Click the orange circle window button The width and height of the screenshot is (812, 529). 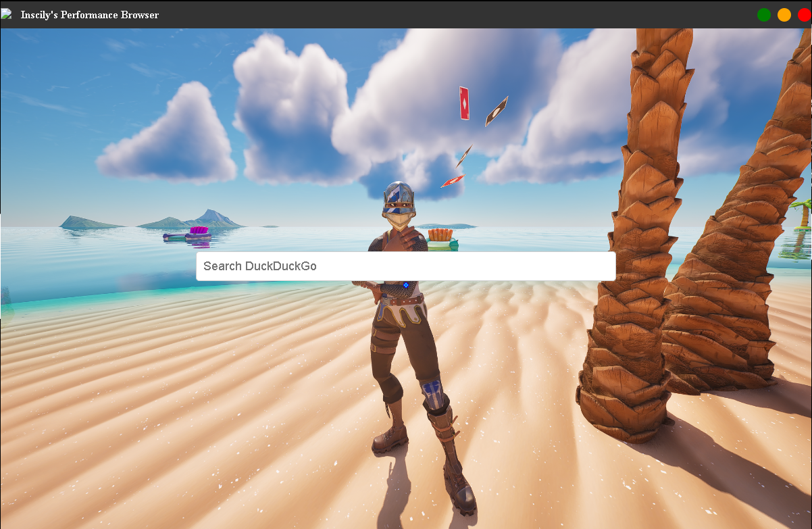tap(784, 15)
